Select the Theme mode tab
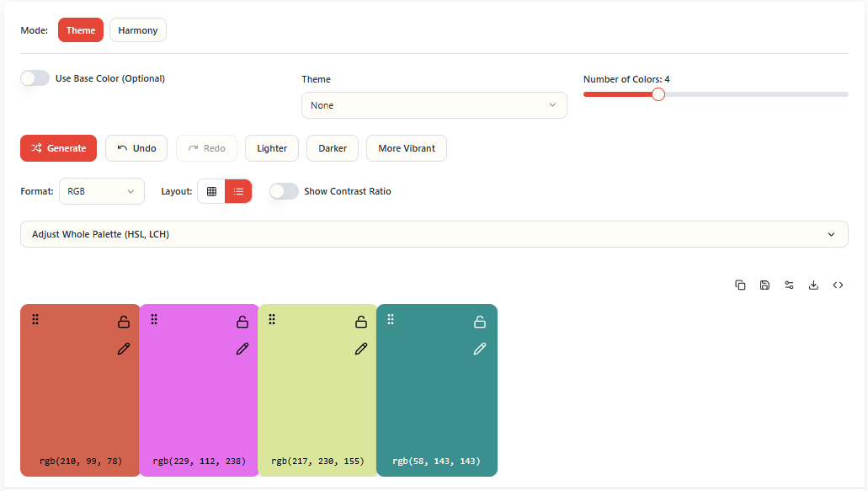This screenshot has width=868, height=491. 81,29
